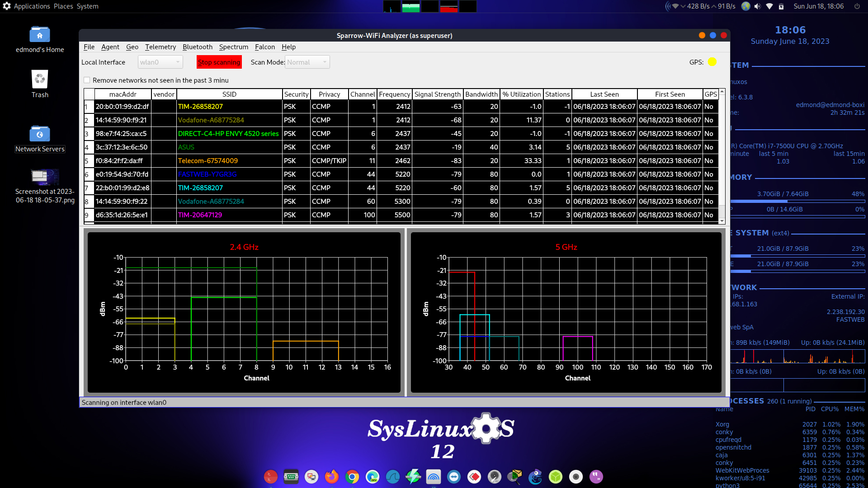
Task: Open the Places panel menu
Action: [63, 6]
